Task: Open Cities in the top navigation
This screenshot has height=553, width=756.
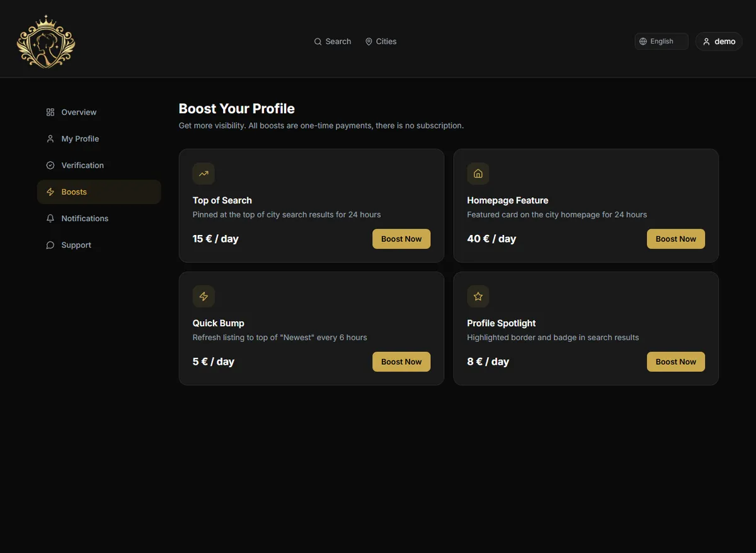Action: click(381, 42)
